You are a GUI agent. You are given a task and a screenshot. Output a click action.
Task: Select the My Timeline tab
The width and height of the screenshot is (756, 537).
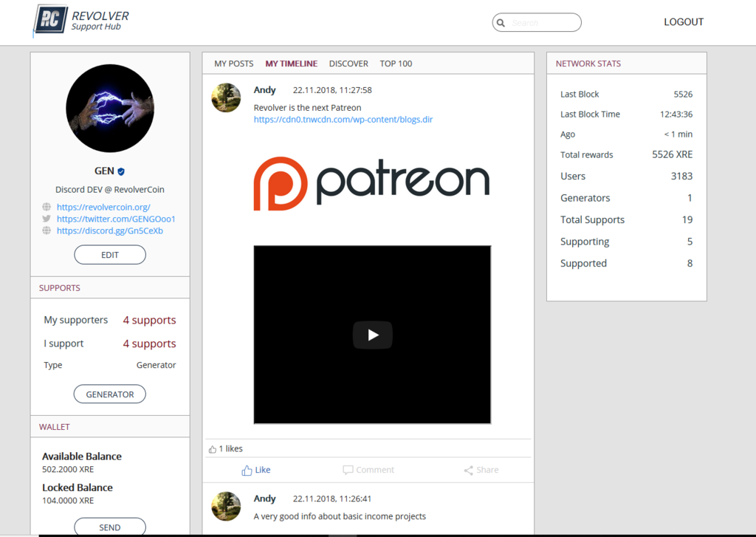pyautogui.click(x=291, y=64)
